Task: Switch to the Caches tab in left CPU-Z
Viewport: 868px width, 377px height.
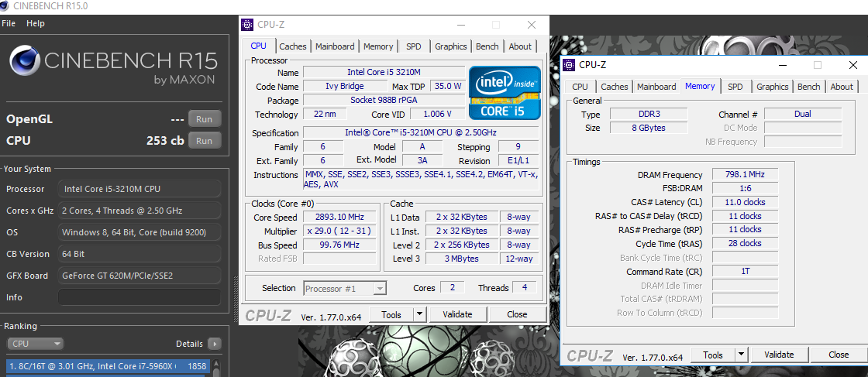Action: [293, 46]
